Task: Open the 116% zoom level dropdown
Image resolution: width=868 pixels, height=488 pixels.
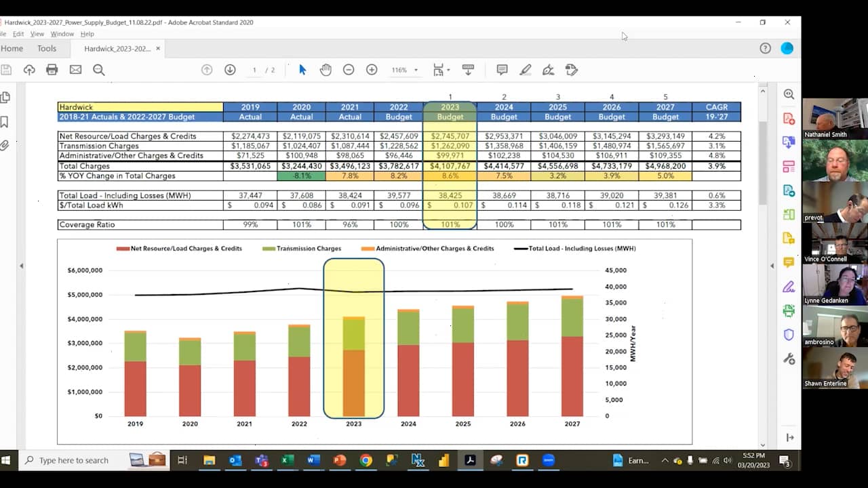Action: [404, 70]
